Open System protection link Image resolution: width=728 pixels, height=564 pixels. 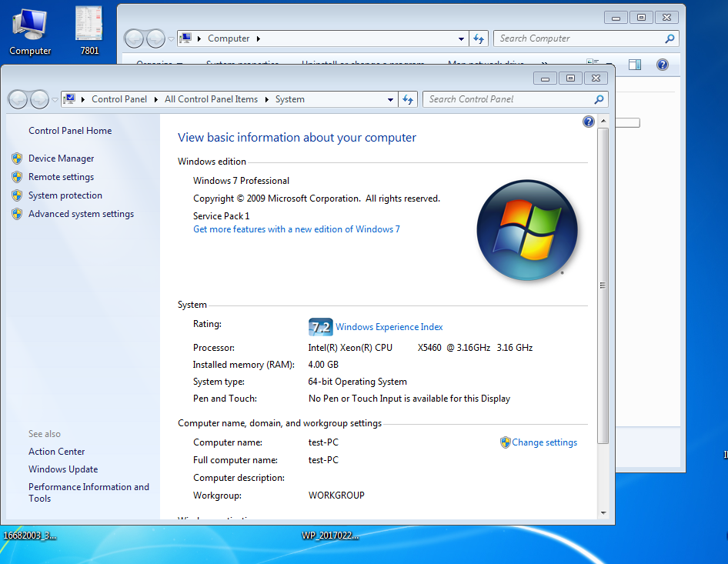click(x=65, y=195)
